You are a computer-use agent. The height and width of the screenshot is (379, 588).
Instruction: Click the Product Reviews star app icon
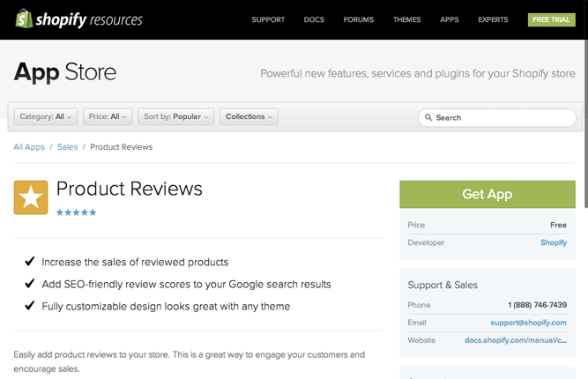click(x=31, y=197)
